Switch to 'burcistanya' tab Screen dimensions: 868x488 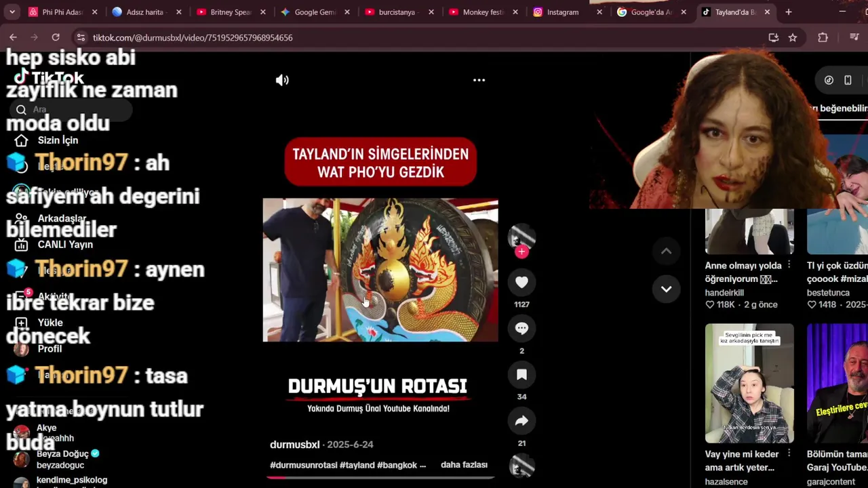point(397,12)
